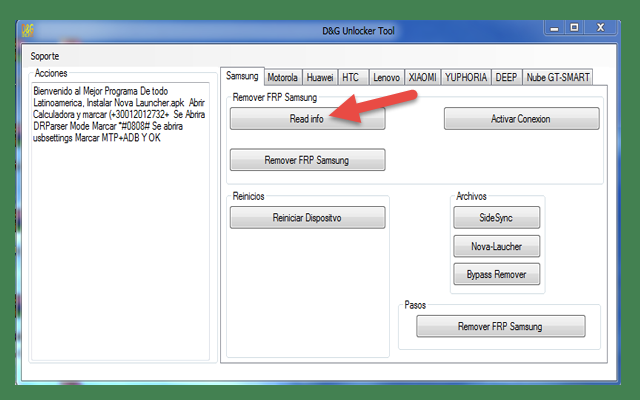This screenshot has height=400, width=640.
Task: Click Remover FRP Samsung in the Pasos group
Action: 500,326
